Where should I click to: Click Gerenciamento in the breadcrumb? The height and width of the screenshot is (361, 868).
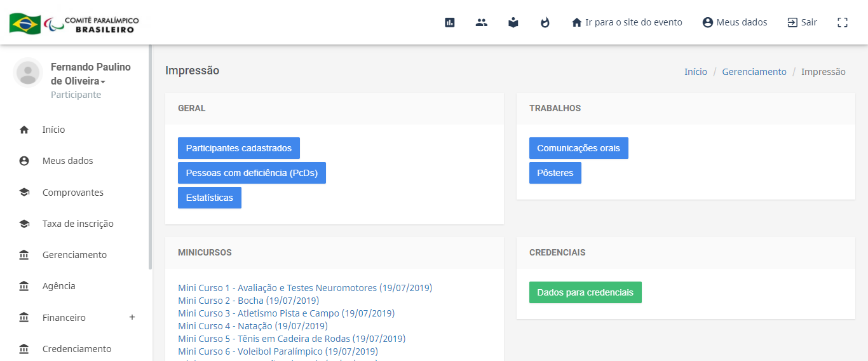pyautogui.click(x=754, y=72)
